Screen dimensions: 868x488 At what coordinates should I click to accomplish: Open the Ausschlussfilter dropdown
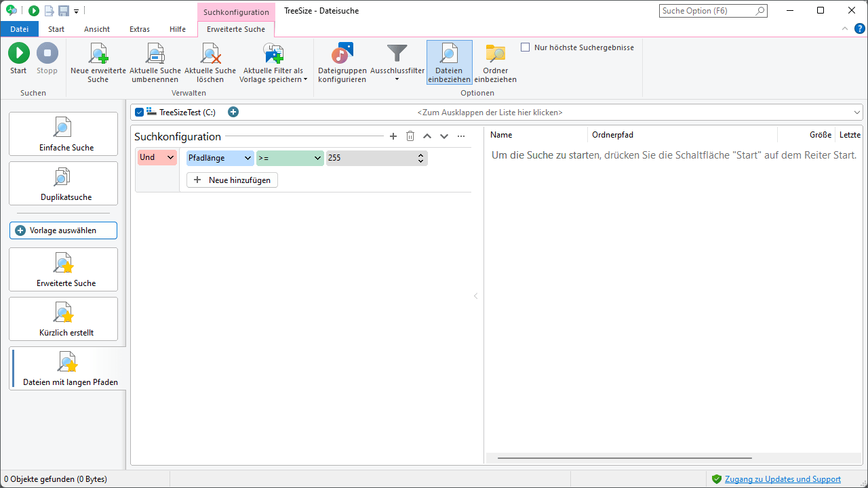point(397,62)
